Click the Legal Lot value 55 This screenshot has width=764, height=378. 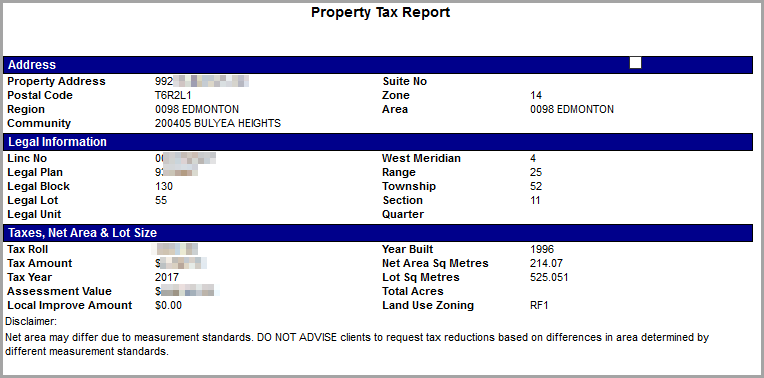[161, 201]
